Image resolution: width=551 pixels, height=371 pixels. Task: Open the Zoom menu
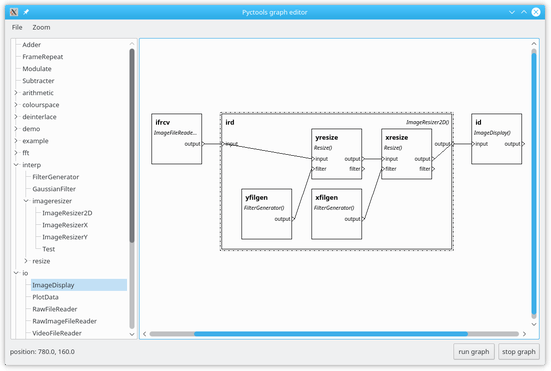41,27
